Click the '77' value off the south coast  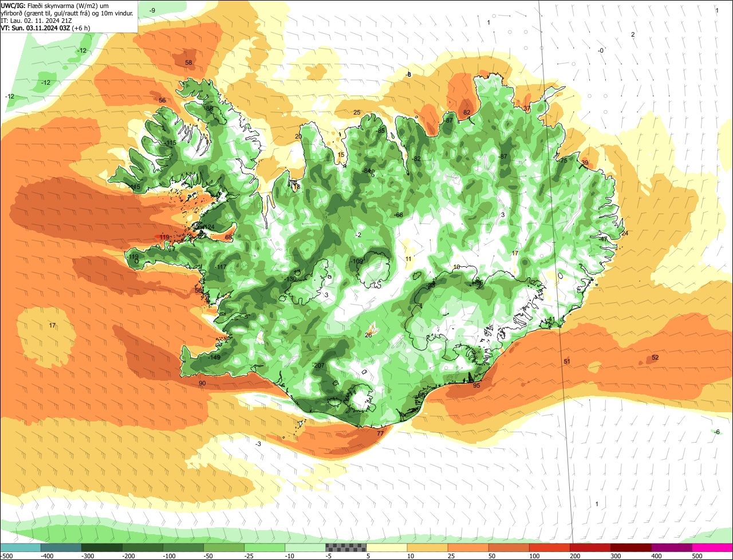coord(380,433)
